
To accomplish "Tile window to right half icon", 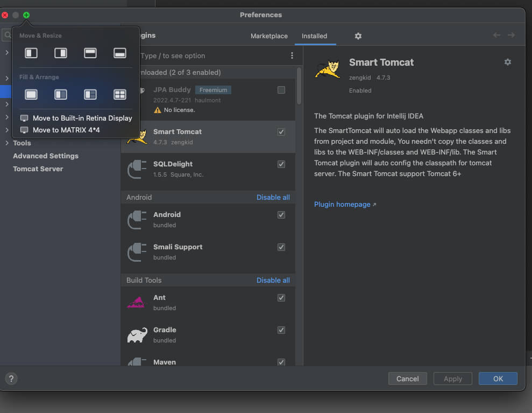I will (60, 53).
